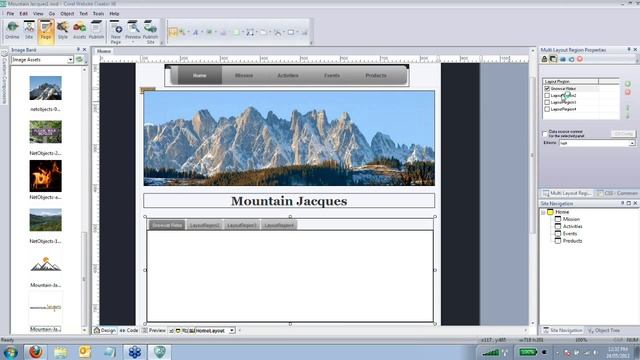Open Firefox from the taskbar
Viewport: 640px width, 360px height.
36,351
